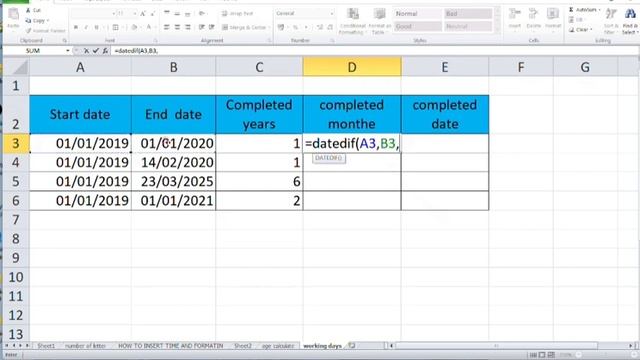Open Find & Select binoculars menu
Viewport: 640px width, 360px height.
coord(630,20)
